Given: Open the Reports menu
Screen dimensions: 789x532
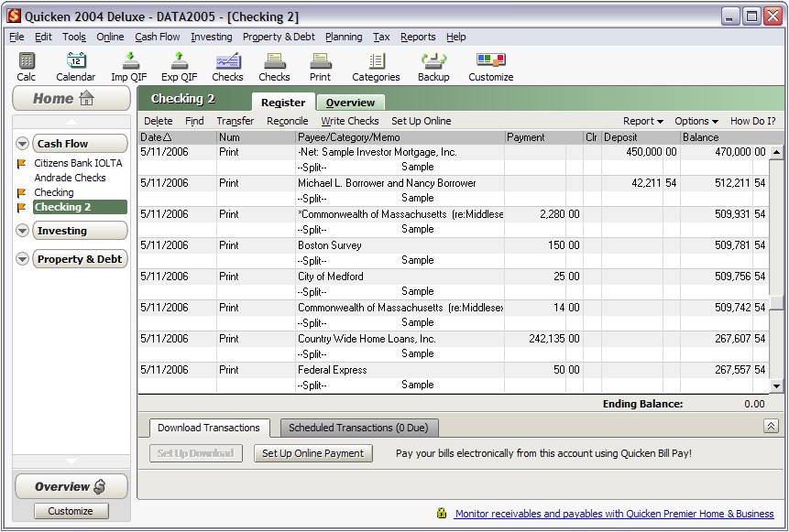Looking at the screenshot, I should [418, 37].
